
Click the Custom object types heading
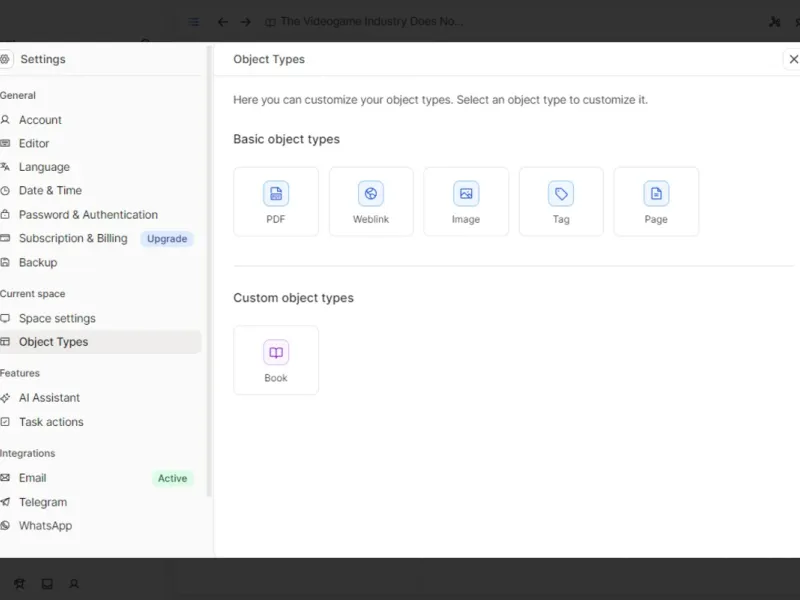coord(293,298)
